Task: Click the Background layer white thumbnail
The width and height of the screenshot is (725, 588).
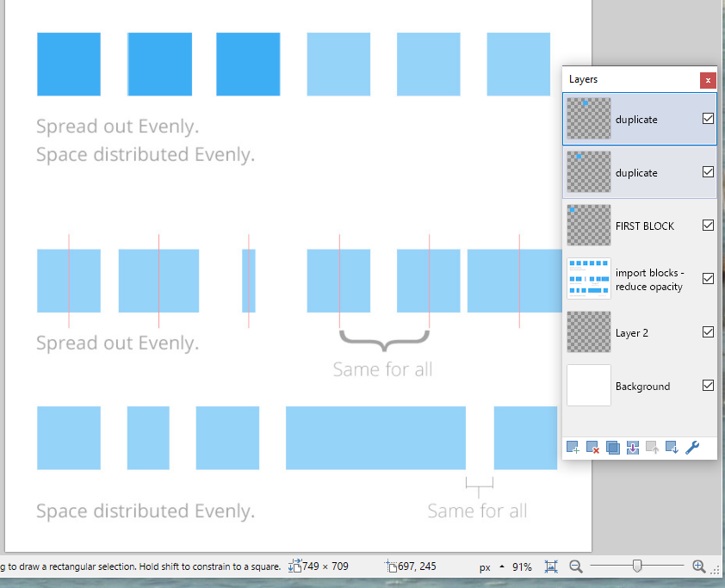Action: coord(589,386)
